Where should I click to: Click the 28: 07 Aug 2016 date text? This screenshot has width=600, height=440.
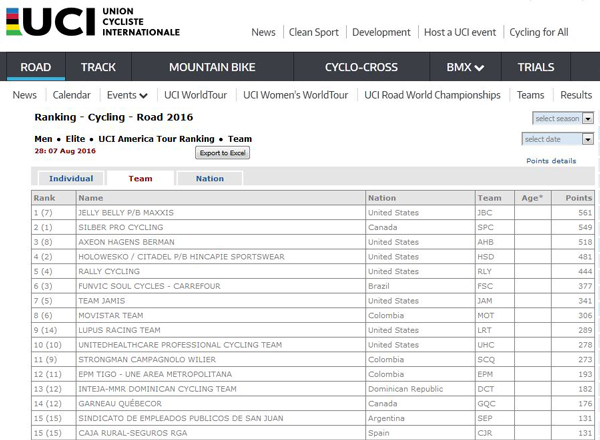pos(65,151)
